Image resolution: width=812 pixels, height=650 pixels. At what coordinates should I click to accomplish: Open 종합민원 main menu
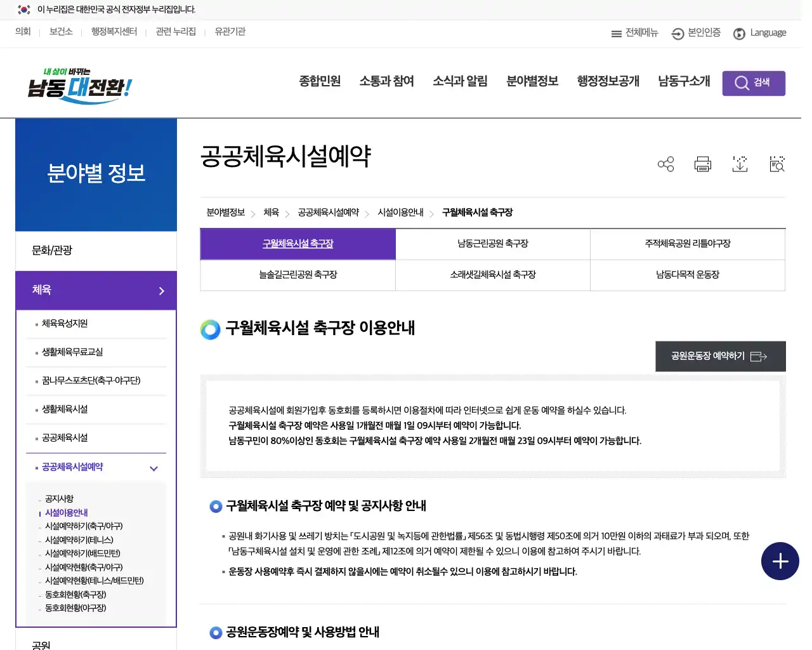320,81
